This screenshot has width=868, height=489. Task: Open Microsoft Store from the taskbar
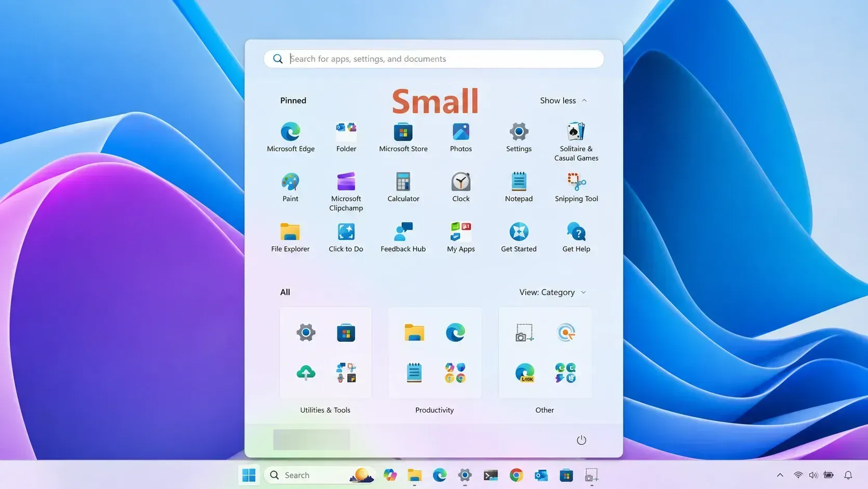[x=566, y=475]
